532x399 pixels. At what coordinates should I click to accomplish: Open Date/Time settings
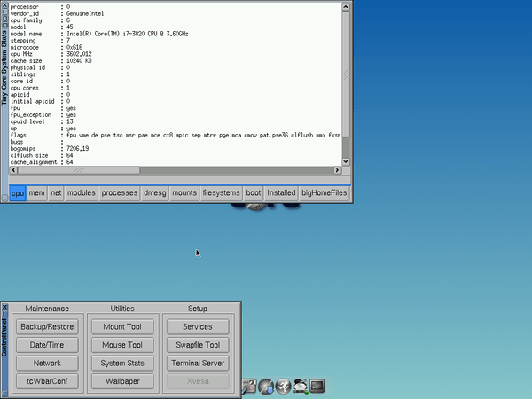tap(47, 345)
